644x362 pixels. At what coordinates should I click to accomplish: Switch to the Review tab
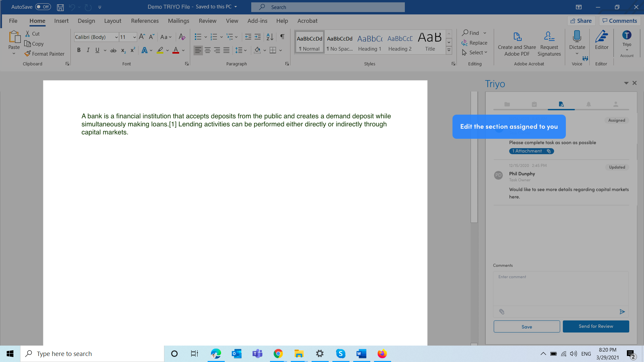pos(208,21)
